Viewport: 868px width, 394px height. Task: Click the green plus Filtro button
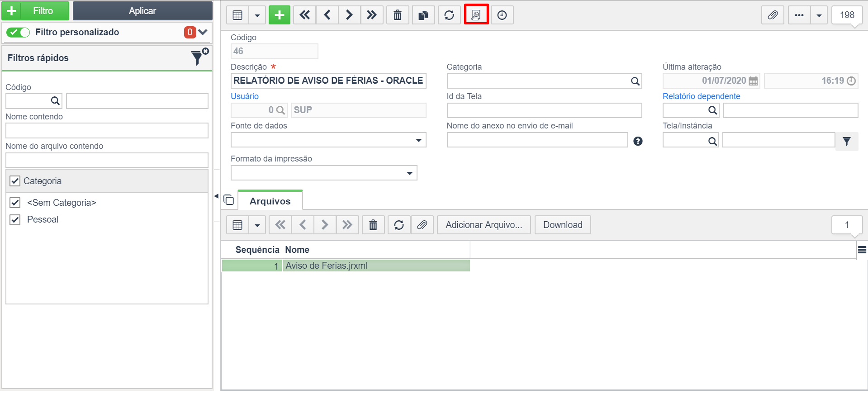point(35,11)
